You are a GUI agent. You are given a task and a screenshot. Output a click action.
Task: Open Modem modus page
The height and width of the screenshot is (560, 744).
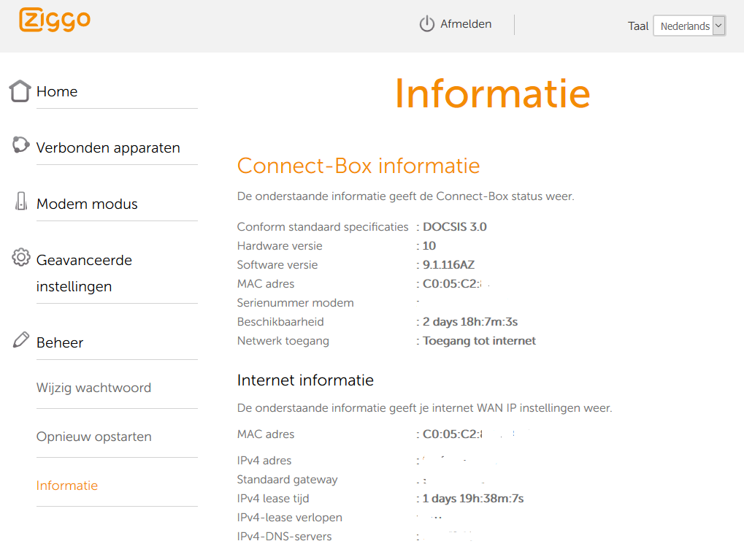click(87, 204)
